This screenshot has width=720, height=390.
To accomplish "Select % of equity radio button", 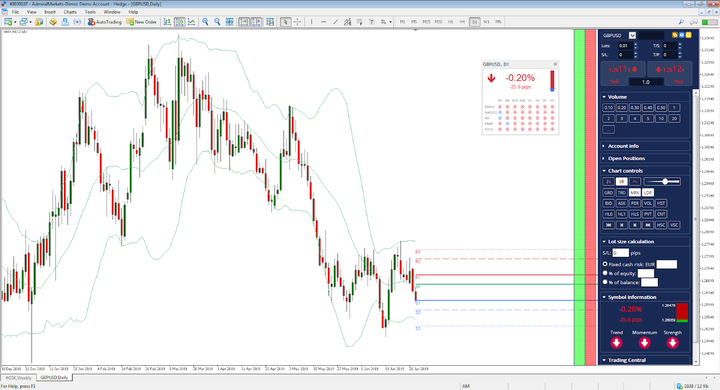I will click(605, 273).
